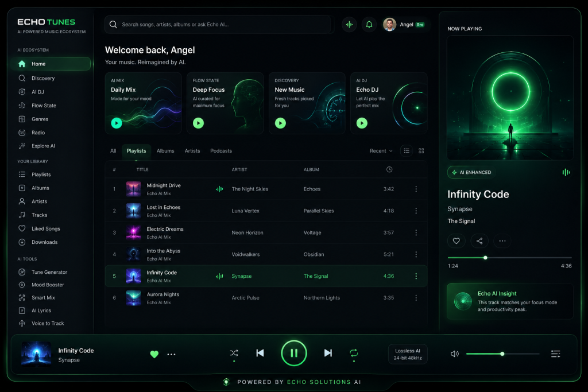
Task: Open AI Lyrics tool
Action: [x=35, y=311]
